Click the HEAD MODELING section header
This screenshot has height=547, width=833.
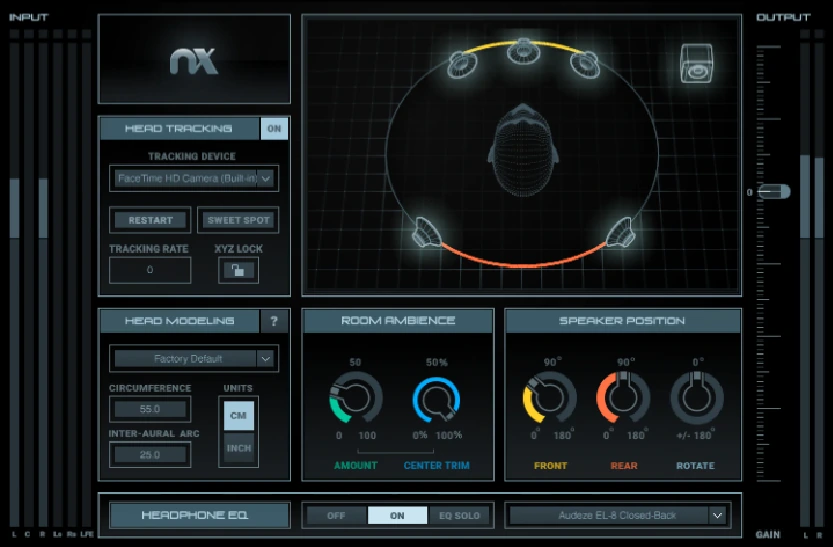coord(179,321)
